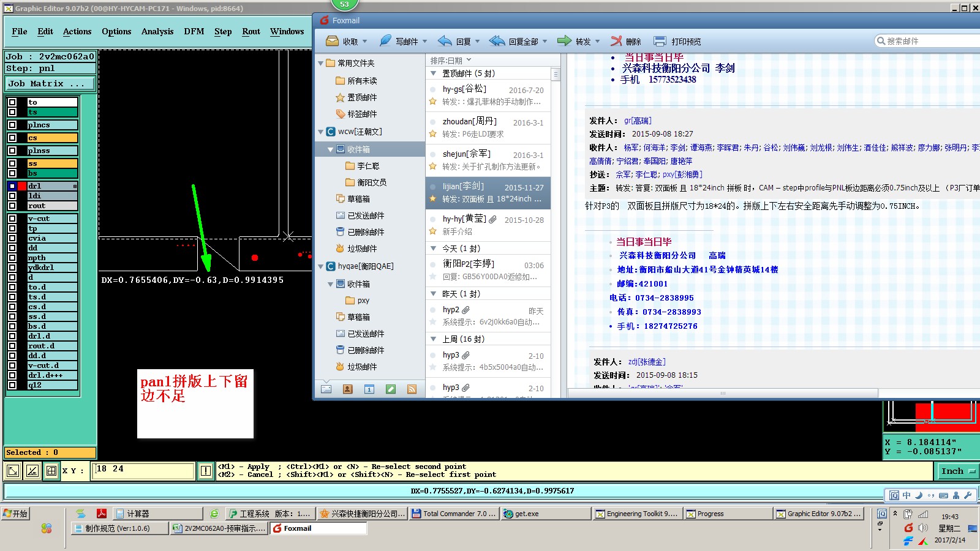
Task: Open the Rout menu
Action: click(251, 31)
